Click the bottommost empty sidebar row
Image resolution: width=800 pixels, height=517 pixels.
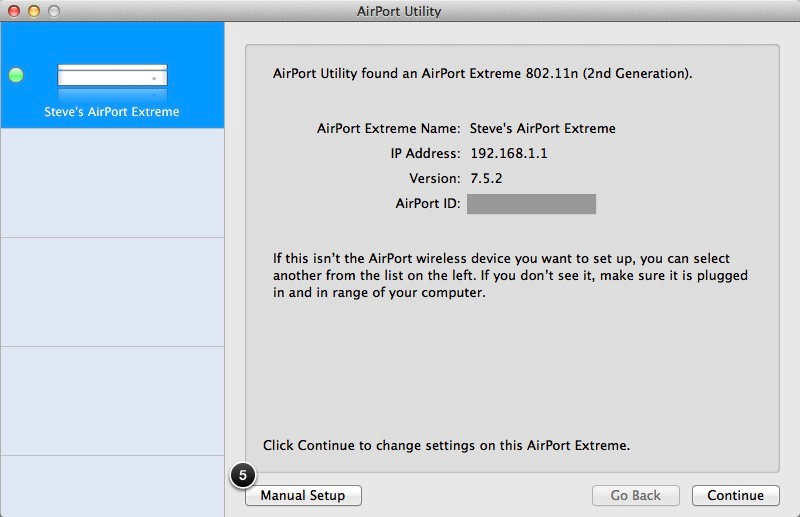[112, 485]
